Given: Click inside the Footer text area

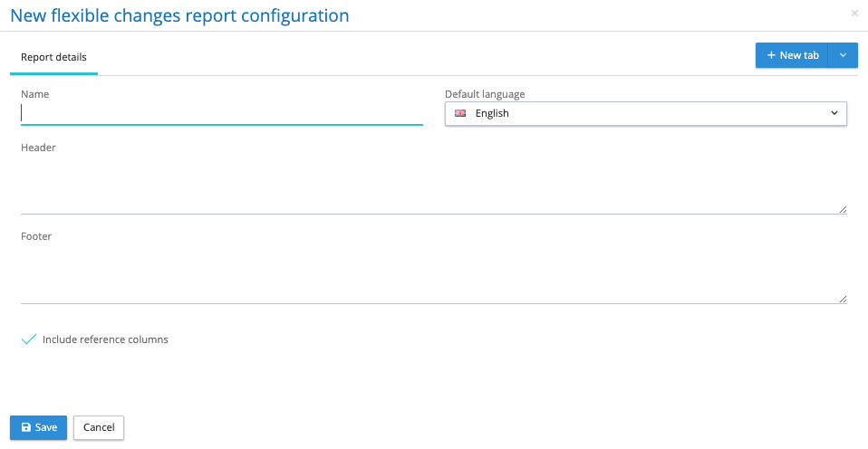Looking at the screenshot, I should click(433, 274).
